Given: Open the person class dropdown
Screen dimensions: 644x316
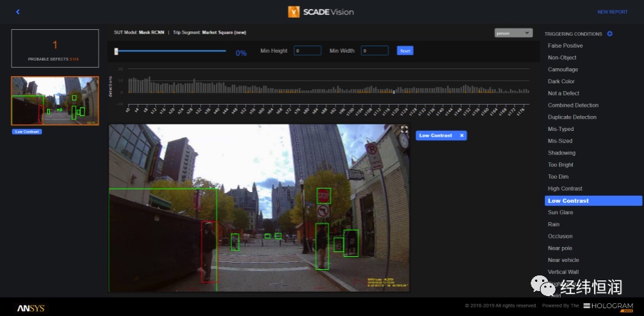Looking at the screenshot, I should tap(514, 33).
